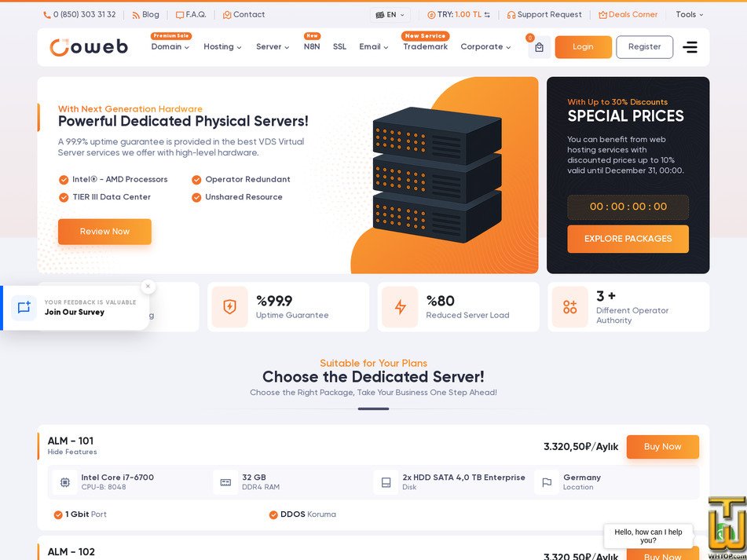Close the survey feedback popup
The width and height of the screenshot is (747, 560).
point(148,286)
